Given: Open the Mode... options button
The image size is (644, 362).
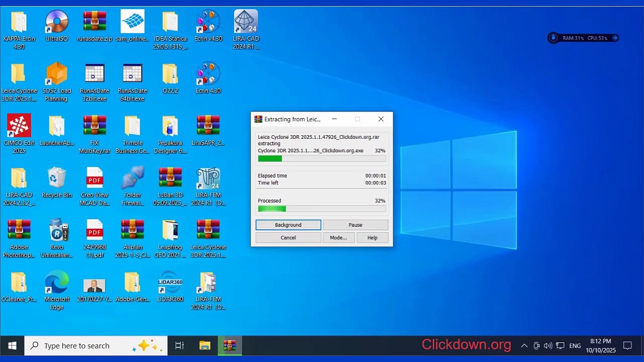Looking at the screenshot, I should [338, 238].
